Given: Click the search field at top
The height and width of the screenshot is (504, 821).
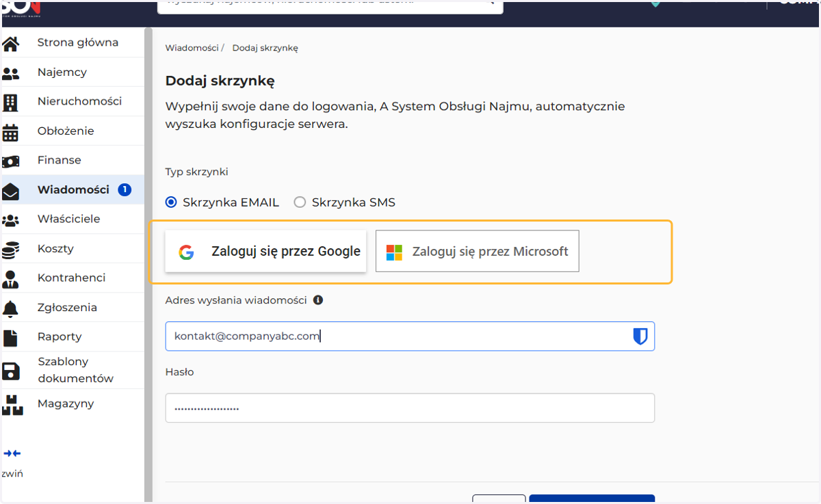Looking at the screenshot, I should pyautogui.click(x=330, y=5).
